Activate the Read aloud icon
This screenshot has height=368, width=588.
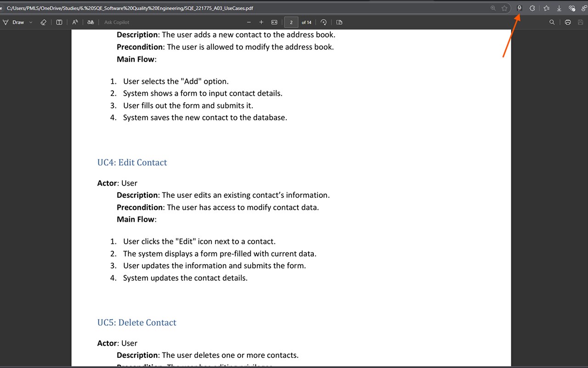coord(75,22)
